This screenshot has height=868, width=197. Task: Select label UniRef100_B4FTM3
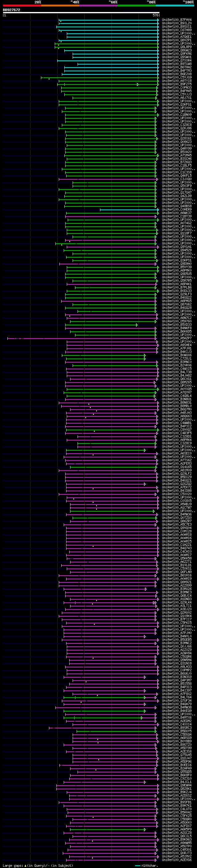click(x=177, y=71)
